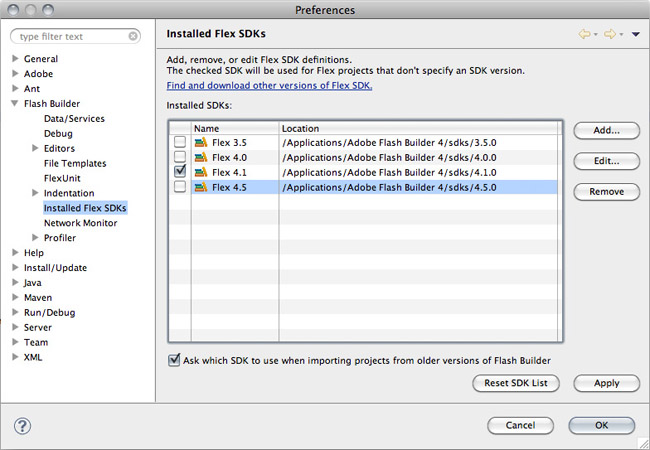Select the General tree label
650x450 pixels.
click(41, 59)
